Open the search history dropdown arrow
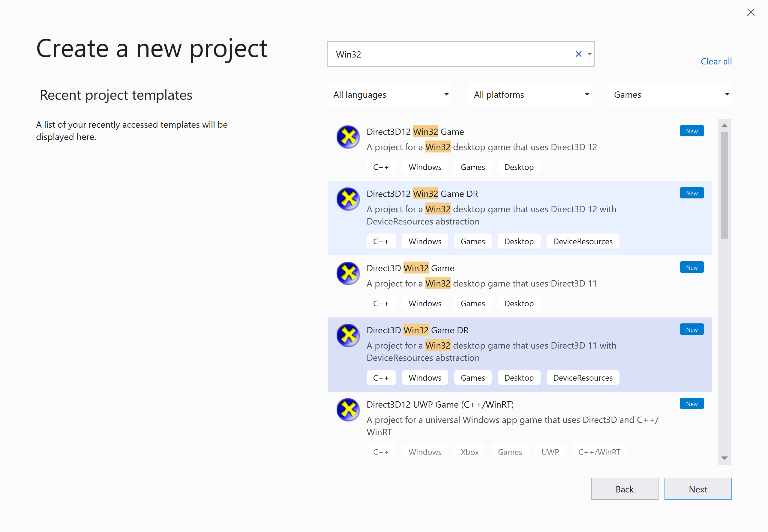 pos(589,54)
